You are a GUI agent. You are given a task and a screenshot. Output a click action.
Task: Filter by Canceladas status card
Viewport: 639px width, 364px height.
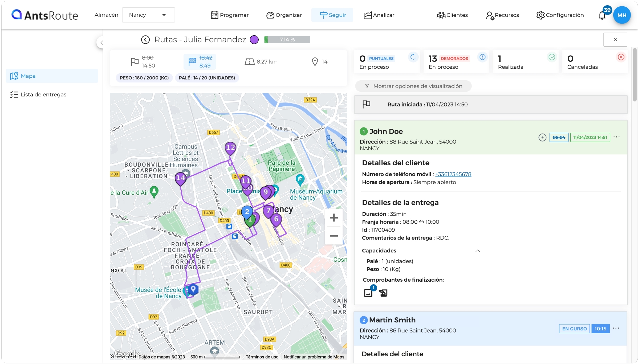[595, 62]
